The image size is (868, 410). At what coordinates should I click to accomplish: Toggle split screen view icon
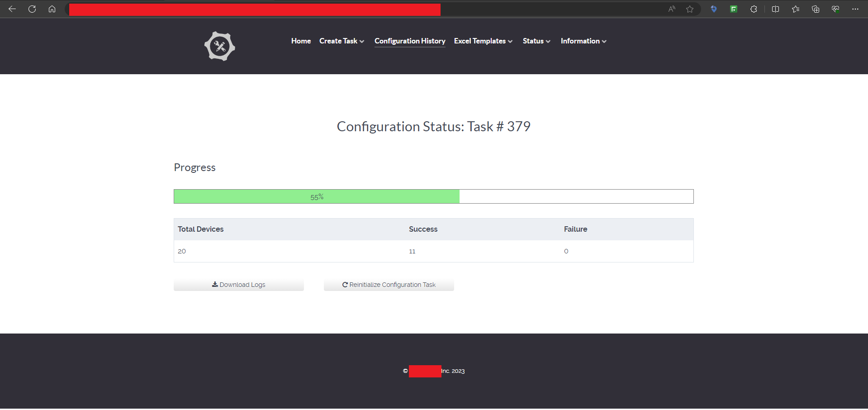[x=775, y=9]
